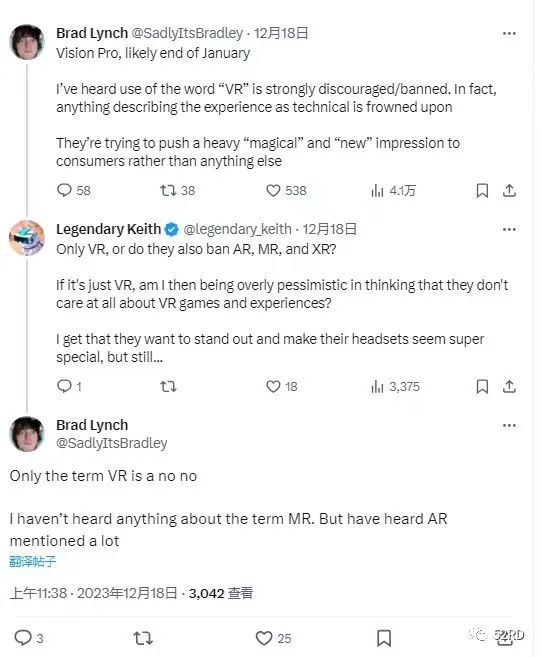Retweet the main tweet at the bottom
This screenshot has width=542, height=657.
click(143, 638)
